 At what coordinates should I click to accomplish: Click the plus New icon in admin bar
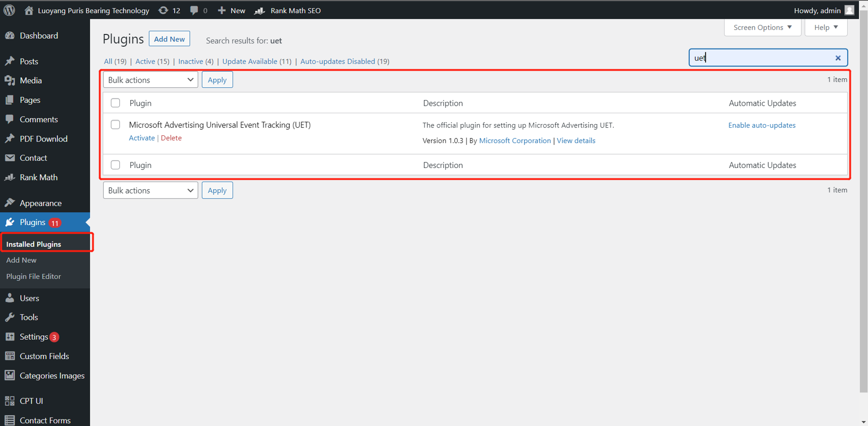tap(222, 10)
